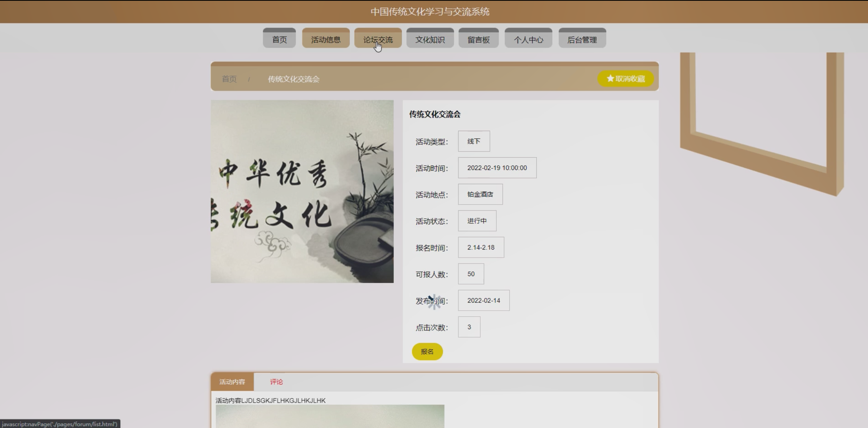This screenshot has width=868, height=428.
Task: Click the 活动状态 进行中 value box
Action: point(477,221)
